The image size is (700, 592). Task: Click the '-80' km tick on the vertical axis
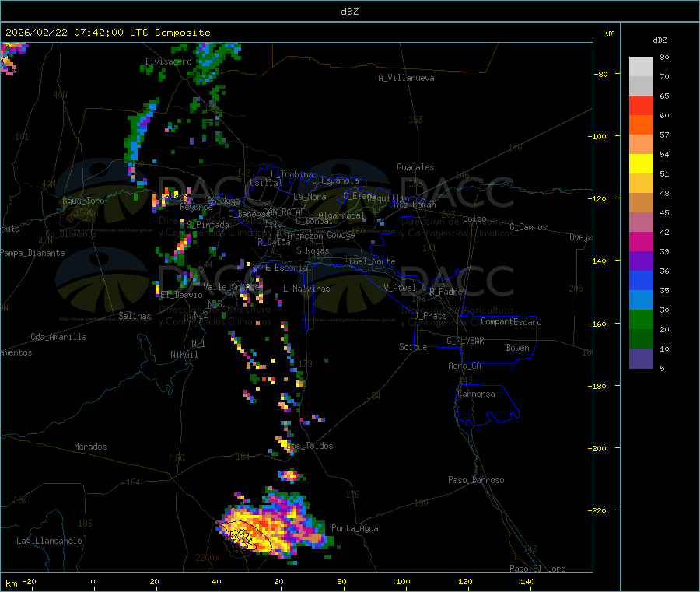(601, 74)
